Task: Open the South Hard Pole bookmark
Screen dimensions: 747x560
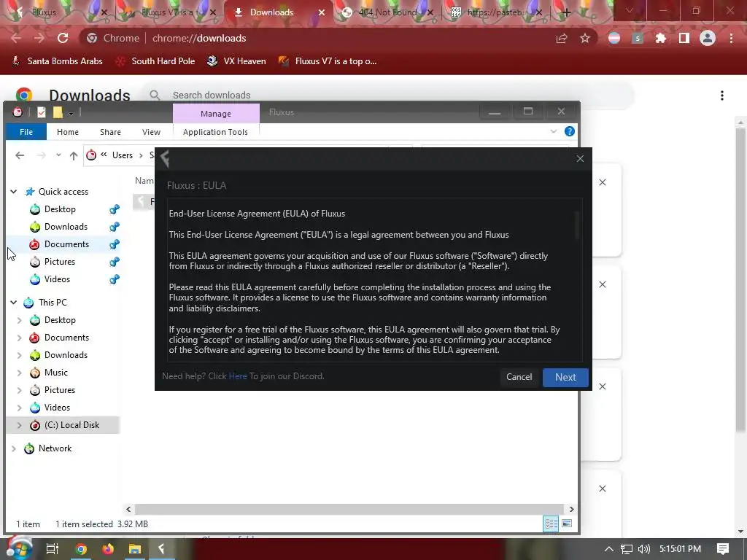Action: pos(156,61)
